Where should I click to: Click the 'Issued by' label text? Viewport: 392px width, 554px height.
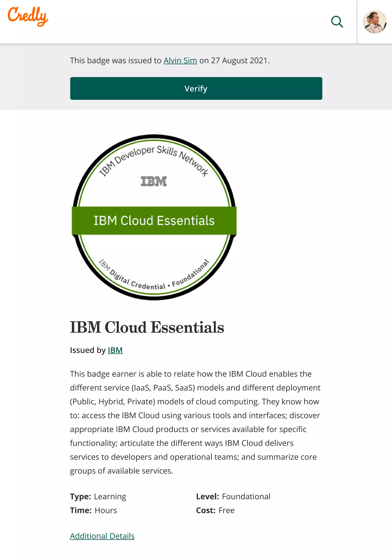click(x=88, y=350)
